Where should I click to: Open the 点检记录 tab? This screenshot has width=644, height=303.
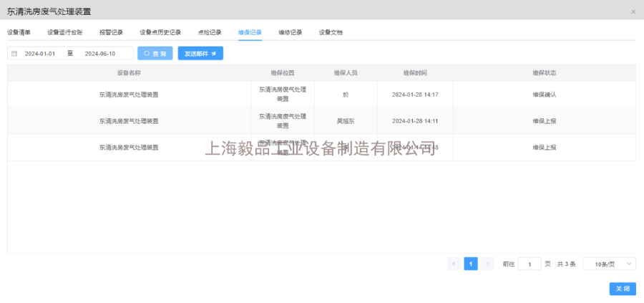pos(210,32)
